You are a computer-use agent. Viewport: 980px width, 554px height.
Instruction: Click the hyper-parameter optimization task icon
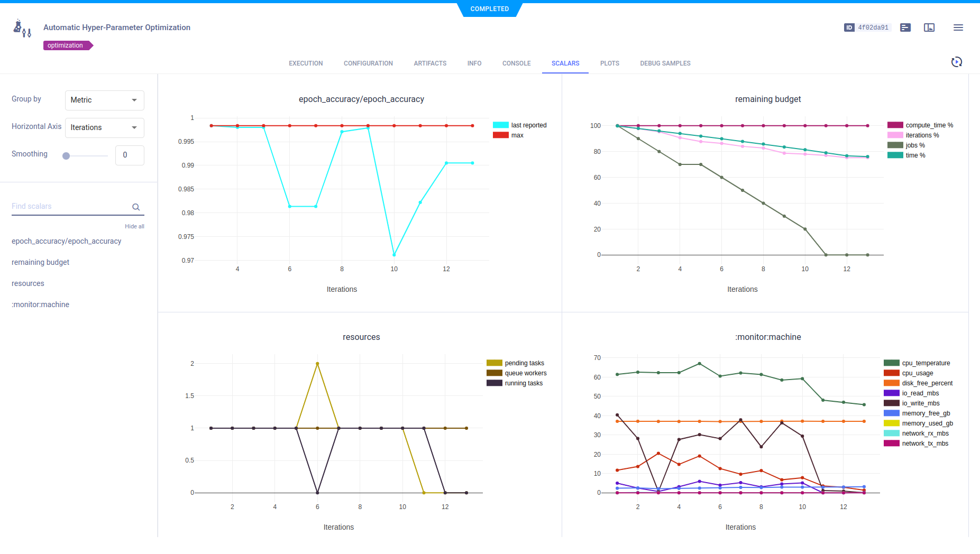pos(22,28)
